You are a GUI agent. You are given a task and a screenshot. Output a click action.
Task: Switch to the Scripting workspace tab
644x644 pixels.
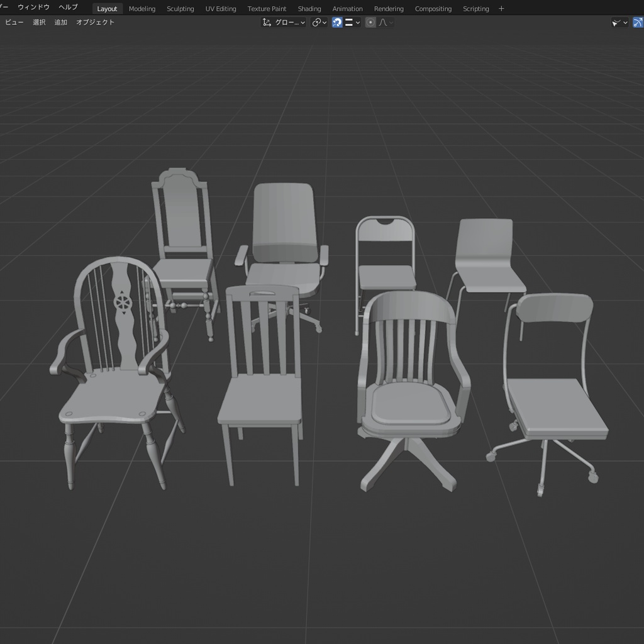coord(476,9)
